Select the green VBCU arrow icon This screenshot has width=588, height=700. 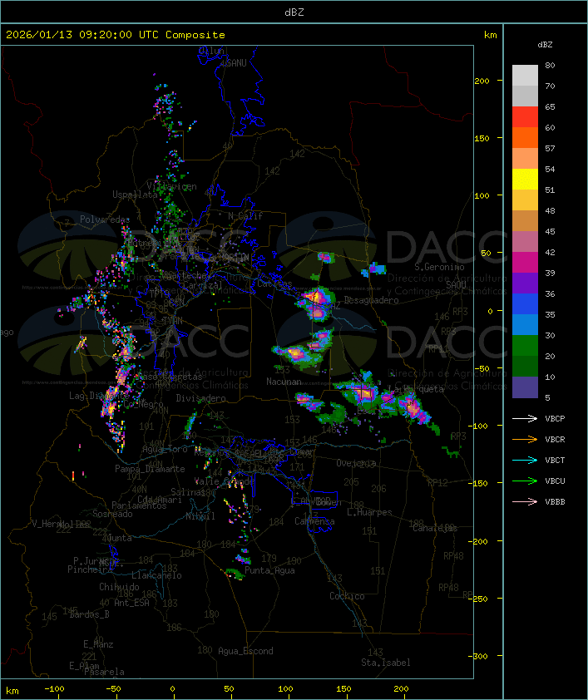tap(526, 481)
